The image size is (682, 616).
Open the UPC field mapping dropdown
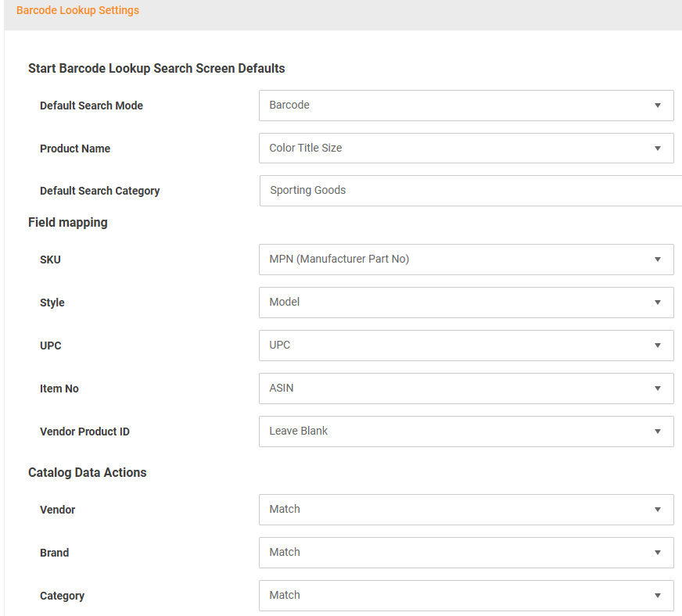point(466,346)
